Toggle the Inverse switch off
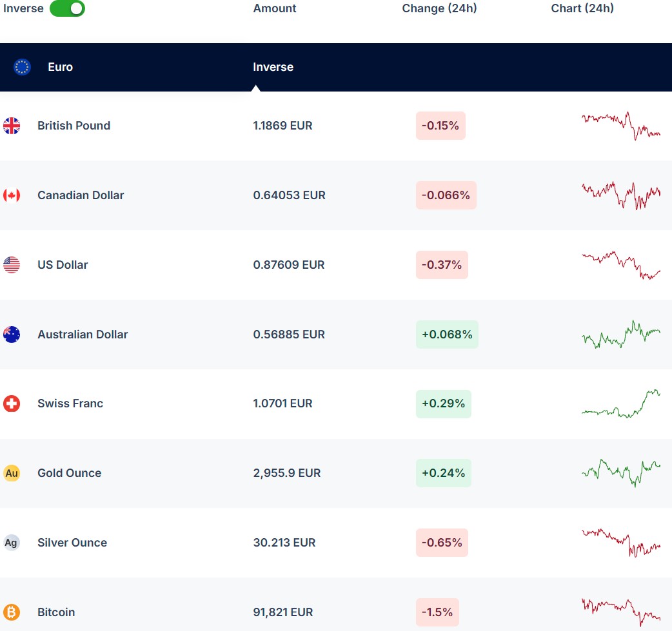 (x=67, y=8)
